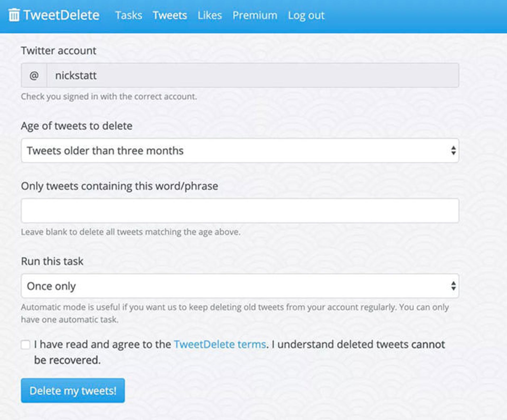Click the nickstatt Twitter account field
Image resolution: width=507 pixels, height=420 pixels.
(x=253, y=75)
